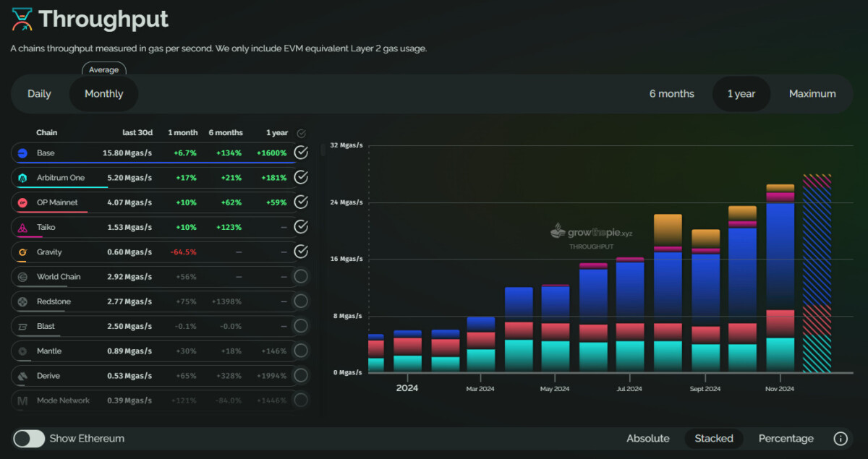Click the Mantle chain icon
Viewport: 868px width, 459px height.
point(22,351)
